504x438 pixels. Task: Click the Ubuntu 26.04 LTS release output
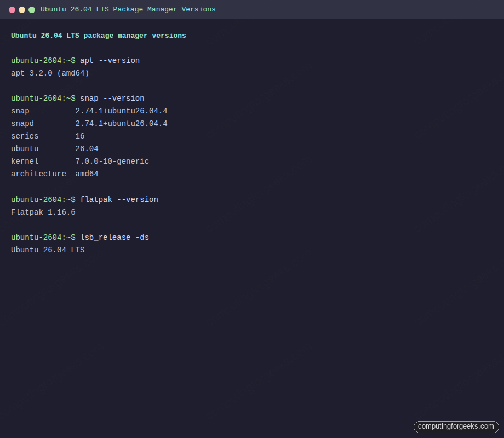coord(47,250)
